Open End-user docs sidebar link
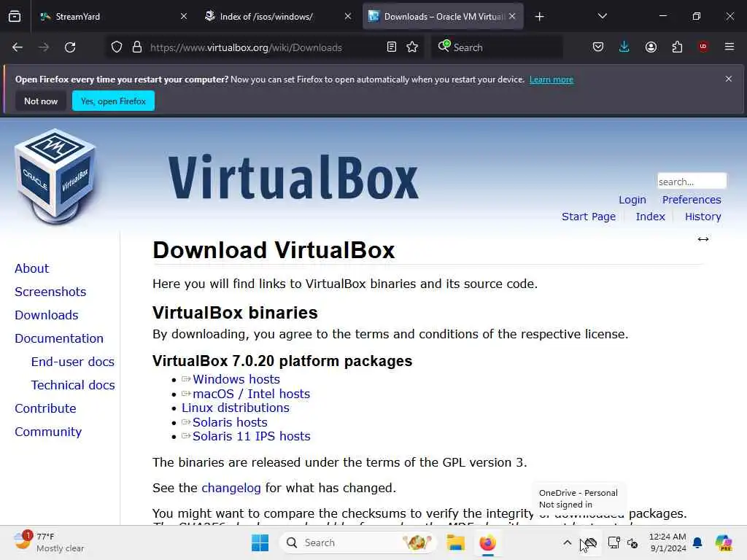This screenshot has height=560, width=747. click(x=72, y=362)
